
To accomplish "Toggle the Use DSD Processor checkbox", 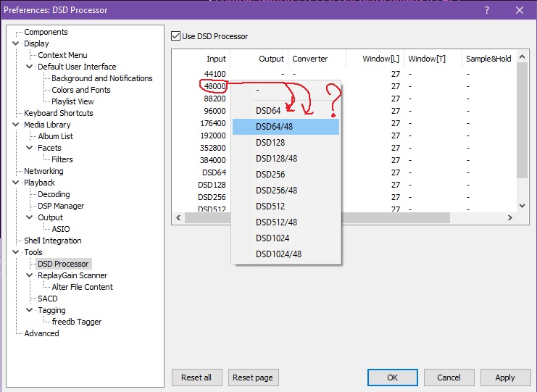I will coord(175,36).
